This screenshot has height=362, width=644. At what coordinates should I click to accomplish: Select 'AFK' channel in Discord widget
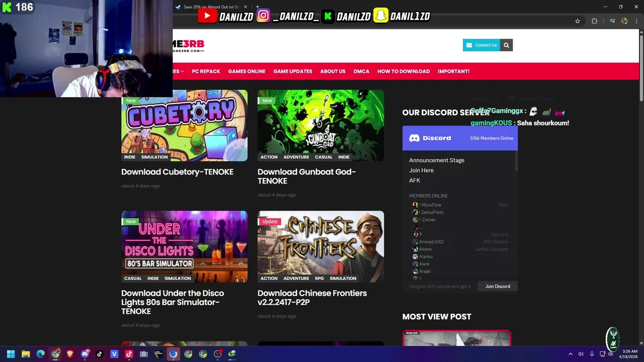pyautogui.click(x=415, y=180)
